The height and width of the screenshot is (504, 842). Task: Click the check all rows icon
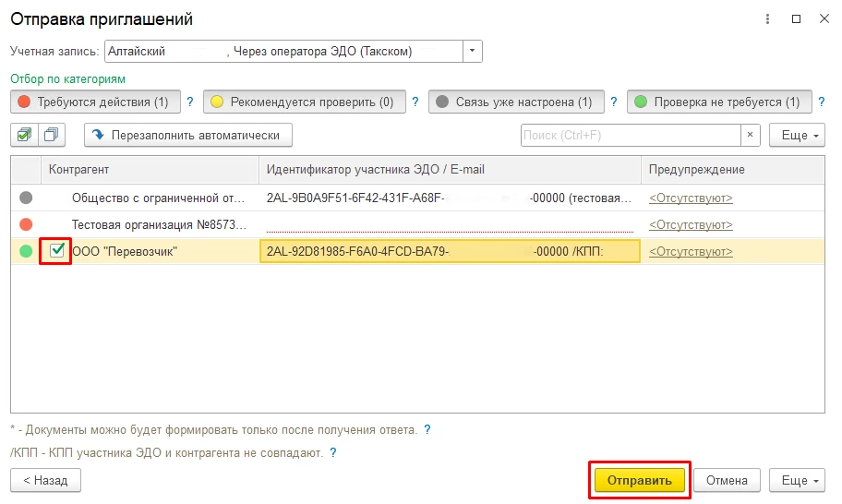(x=24, y=135)
